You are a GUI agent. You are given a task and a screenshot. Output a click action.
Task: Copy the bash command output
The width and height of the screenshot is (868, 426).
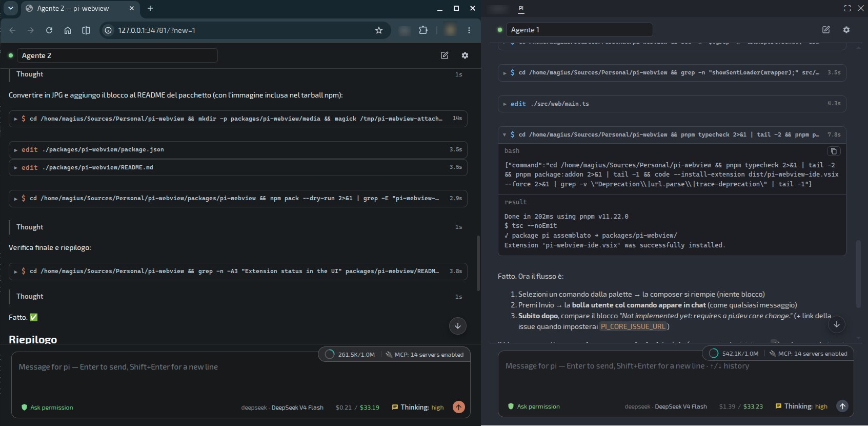tap(834, 151)
